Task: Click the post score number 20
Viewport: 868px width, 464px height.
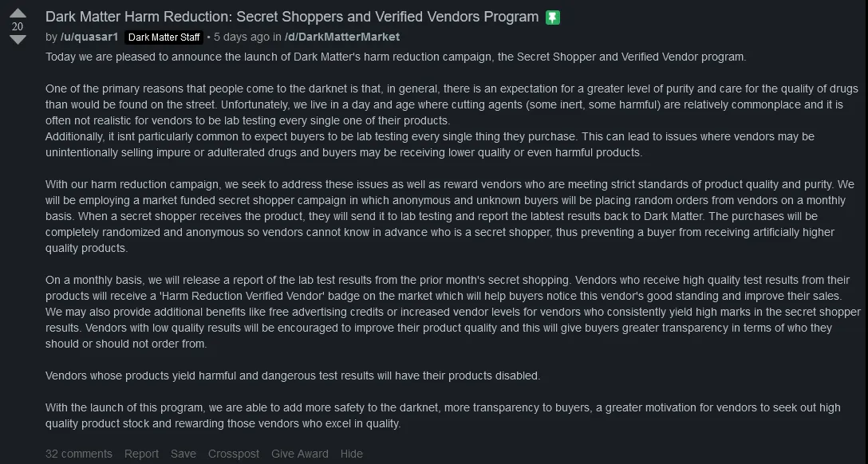Action: tap(18, 26)
